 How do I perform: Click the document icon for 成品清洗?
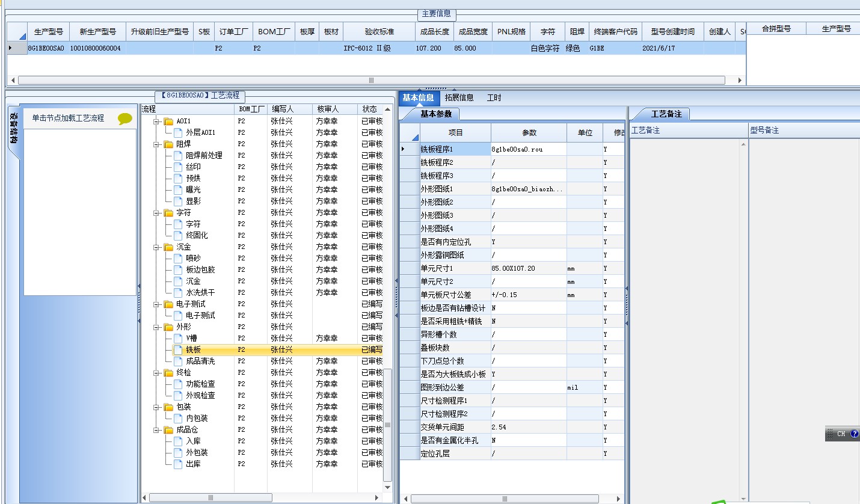click(x=178, y=361)
